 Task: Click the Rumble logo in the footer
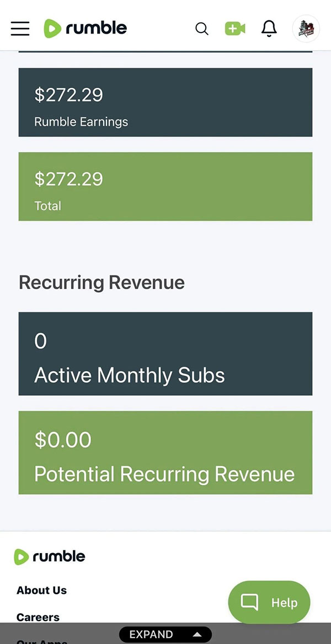click(50, 556)
